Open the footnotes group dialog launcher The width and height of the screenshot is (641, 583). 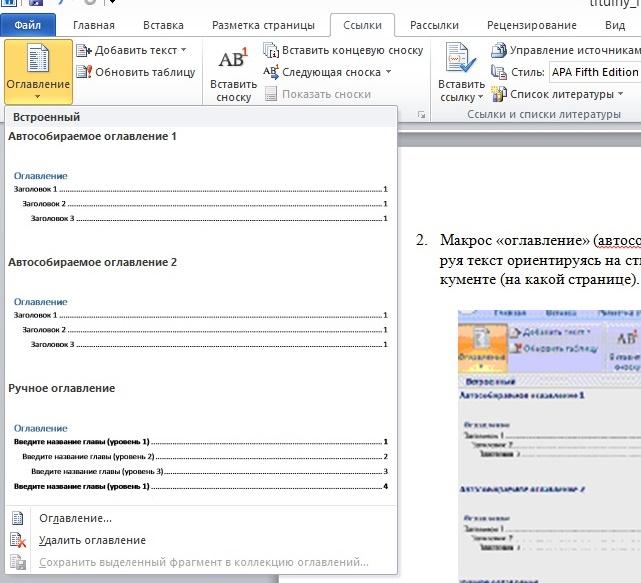click(x=421, y=115)
